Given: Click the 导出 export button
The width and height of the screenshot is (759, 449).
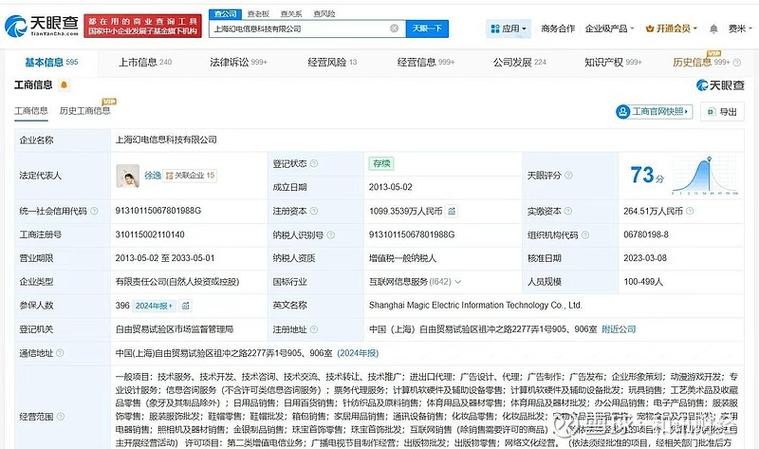Looking at the screenshot, I should (x=722, y=112).
